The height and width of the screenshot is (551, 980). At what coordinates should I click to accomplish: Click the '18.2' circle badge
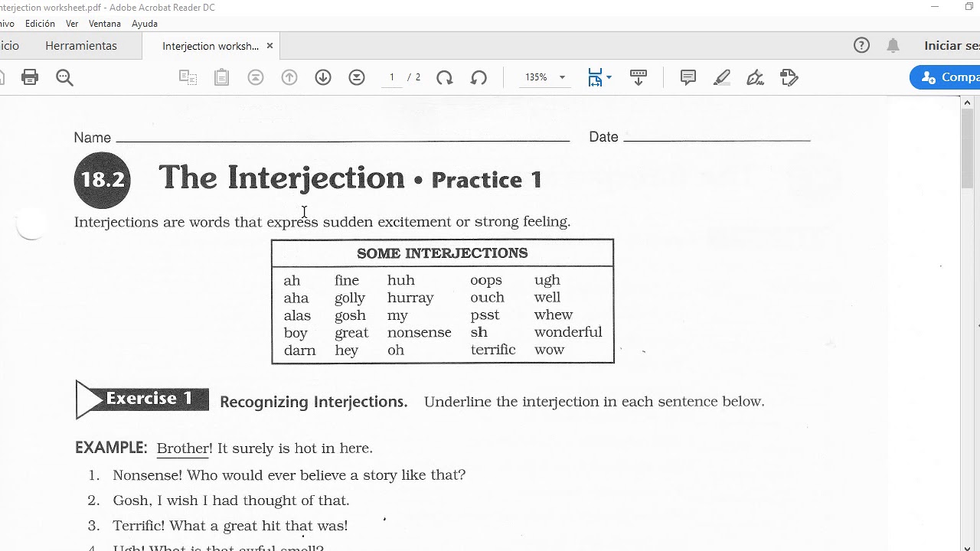pos(102,180)
